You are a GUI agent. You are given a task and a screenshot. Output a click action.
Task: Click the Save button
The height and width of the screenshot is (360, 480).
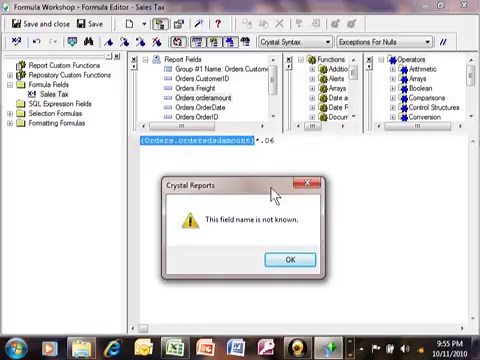pos(90,24)
